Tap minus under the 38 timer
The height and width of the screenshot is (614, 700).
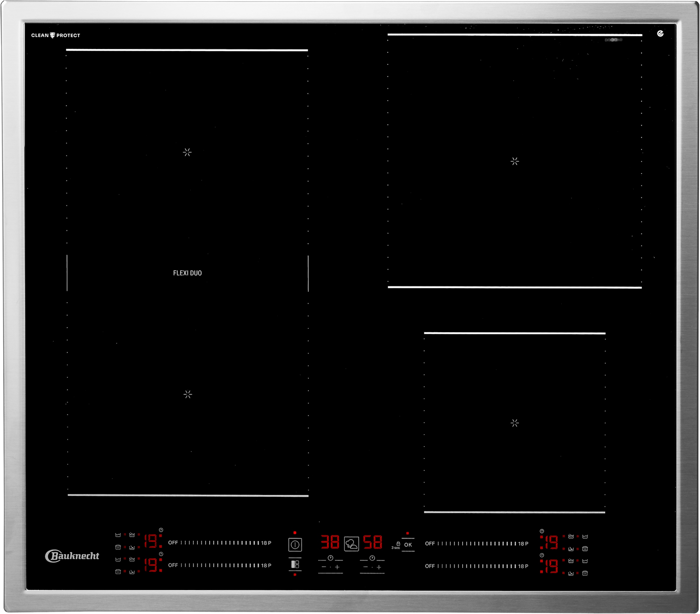click(324, 567)
